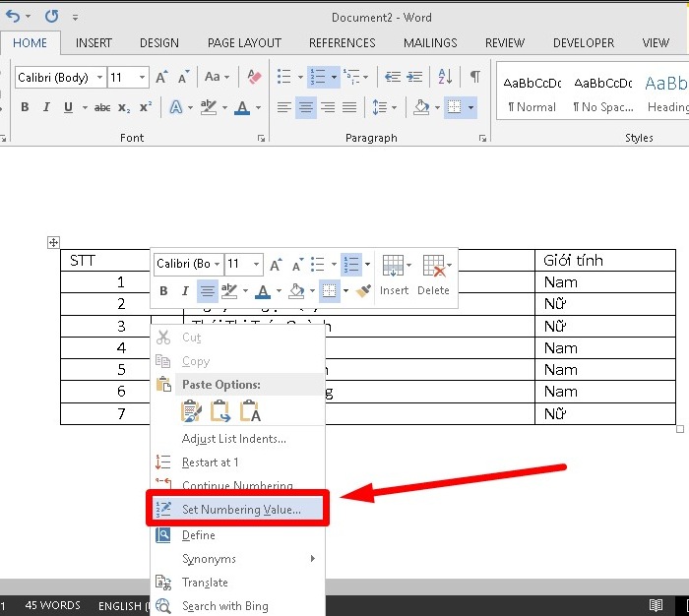
Task: Click the Repeat/Redo icon in quick access toolbar
Action: click(51, 17)
